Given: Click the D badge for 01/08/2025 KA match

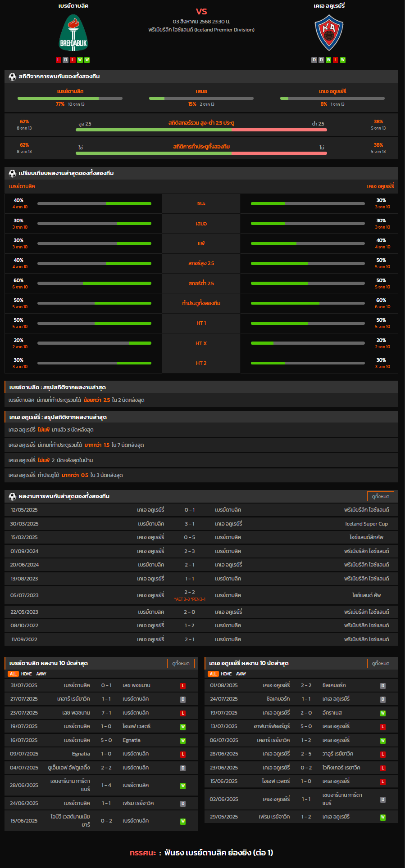Looking at the screenshot, I should 383,686.
